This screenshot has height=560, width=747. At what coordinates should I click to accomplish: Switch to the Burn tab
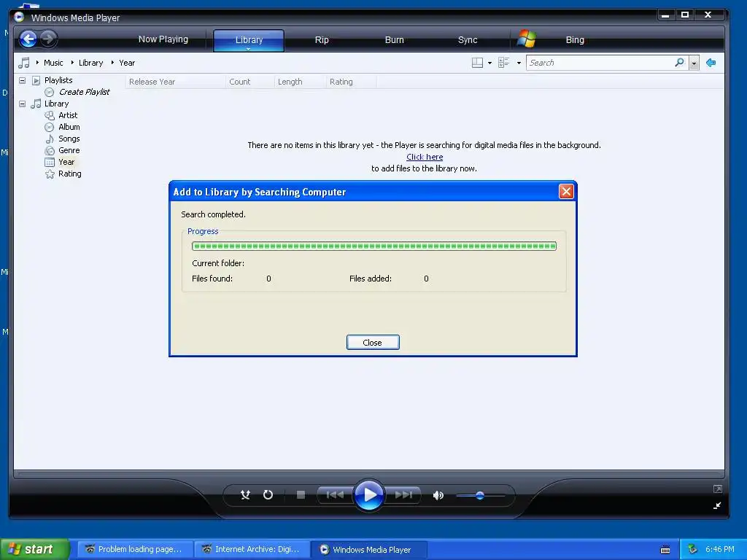point(394,40)
